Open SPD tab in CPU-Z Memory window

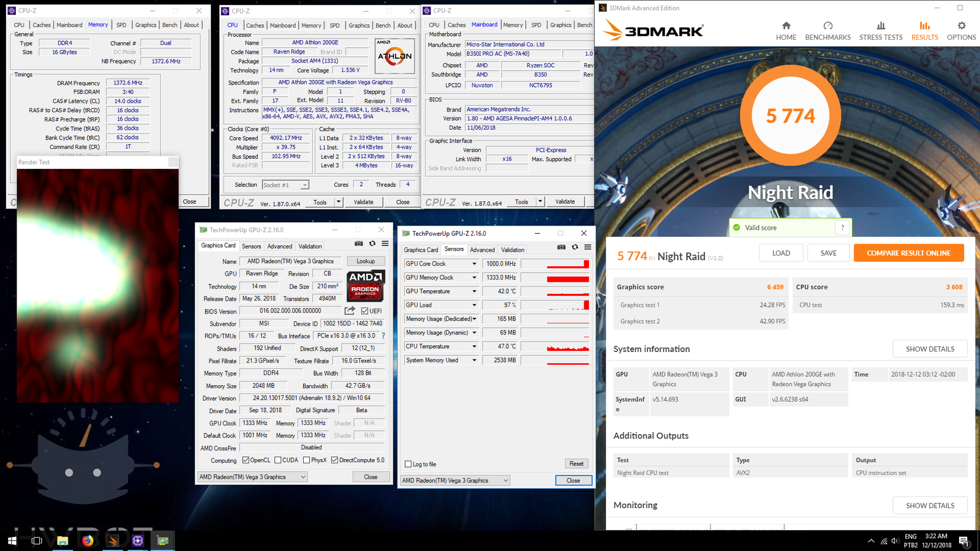(121, 25)
